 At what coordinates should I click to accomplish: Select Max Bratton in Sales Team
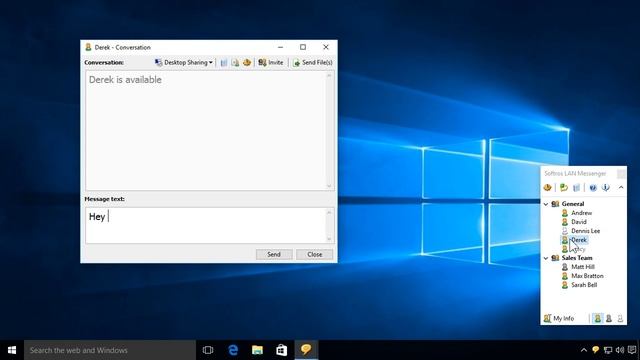(587, 276)
